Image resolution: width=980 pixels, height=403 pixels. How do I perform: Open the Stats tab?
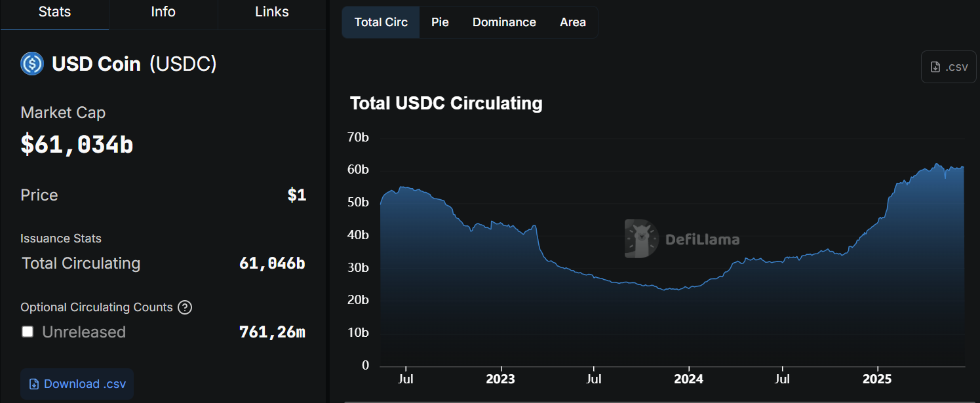pos(54,12)
